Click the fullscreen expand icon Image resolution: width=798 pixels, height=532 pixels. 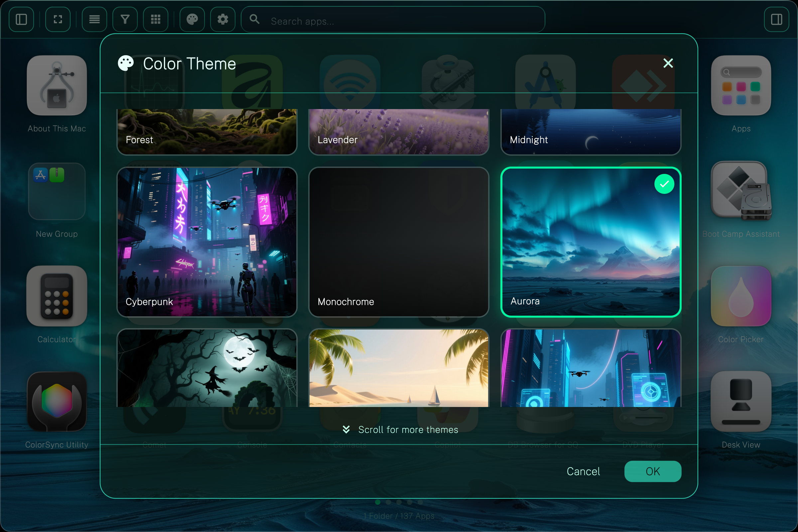click(58, 19)
